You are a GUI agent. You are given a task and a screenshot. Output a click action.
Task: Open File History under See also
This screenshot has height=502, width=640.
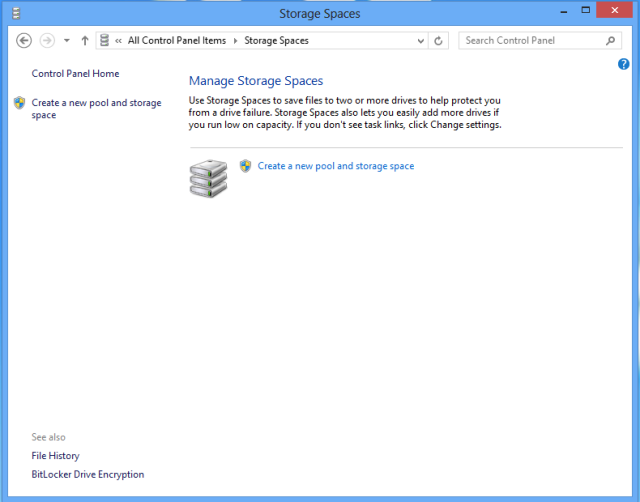coord(56,455)
